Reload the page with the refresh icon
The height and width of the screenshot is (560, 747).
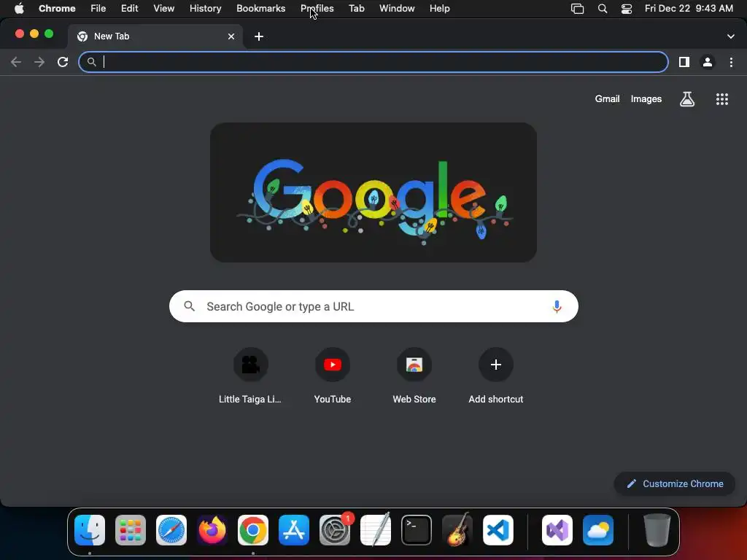[x=63, y=62]
